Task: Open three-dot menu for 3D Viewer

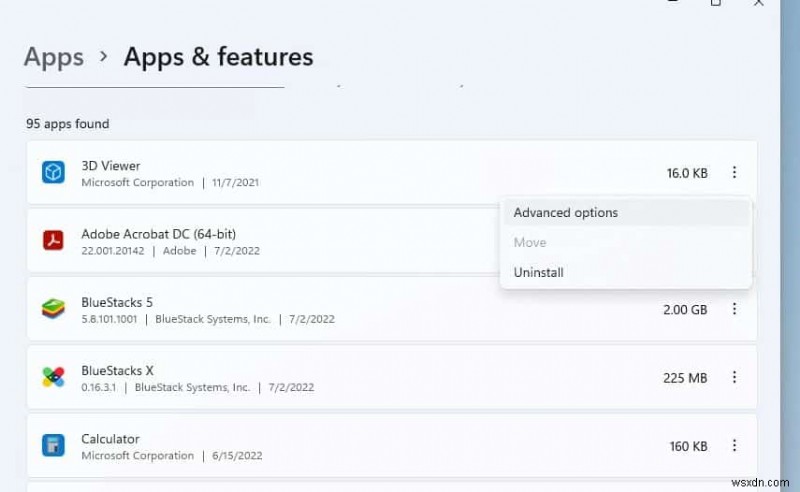Action: [x=734, y=173]
